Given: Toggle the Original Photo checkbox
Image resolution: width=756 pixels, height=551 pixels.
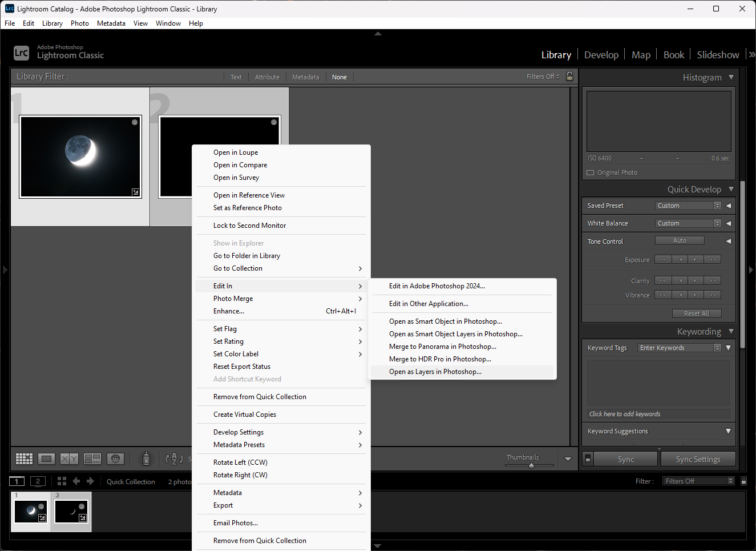Looking at the screenshot, I should click(x=591, y=172).
